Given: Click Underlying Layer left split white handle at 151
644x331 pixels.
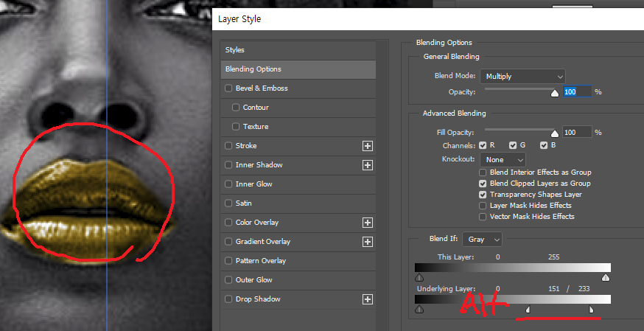Looking at the screenshot, I should pos(528,309).
